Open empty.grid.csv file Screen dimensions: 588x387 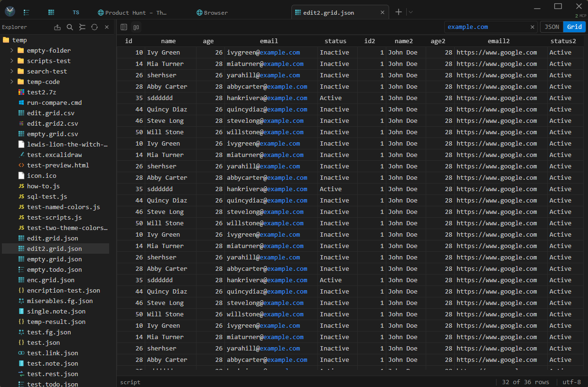[x=56, y=134]
